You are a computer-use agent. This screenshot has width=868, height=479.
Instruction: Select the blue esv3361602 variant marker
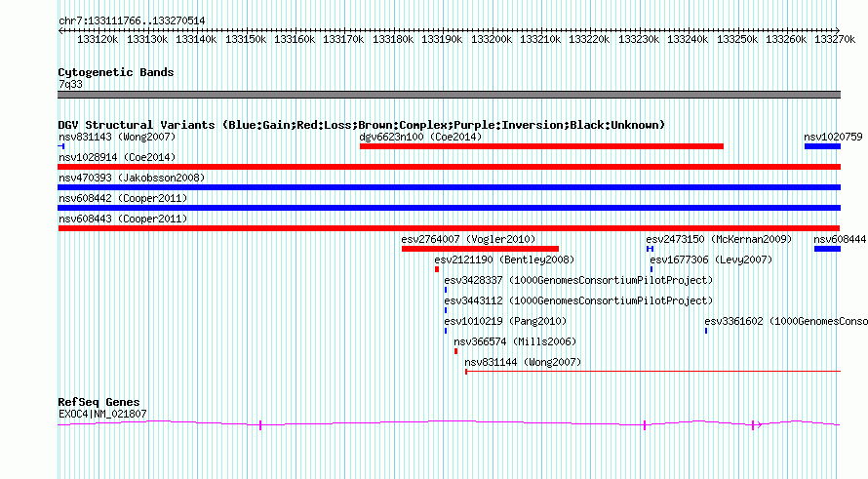tap(706, 331)
